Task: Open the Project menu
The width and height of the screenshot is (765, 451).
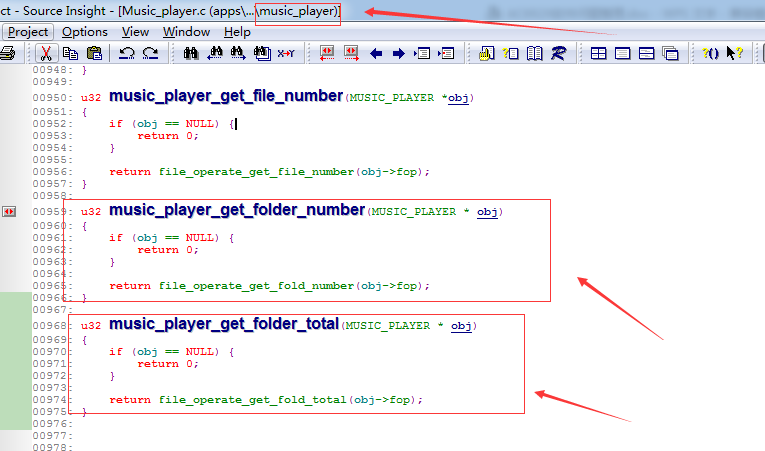Action: click(28, 32)
